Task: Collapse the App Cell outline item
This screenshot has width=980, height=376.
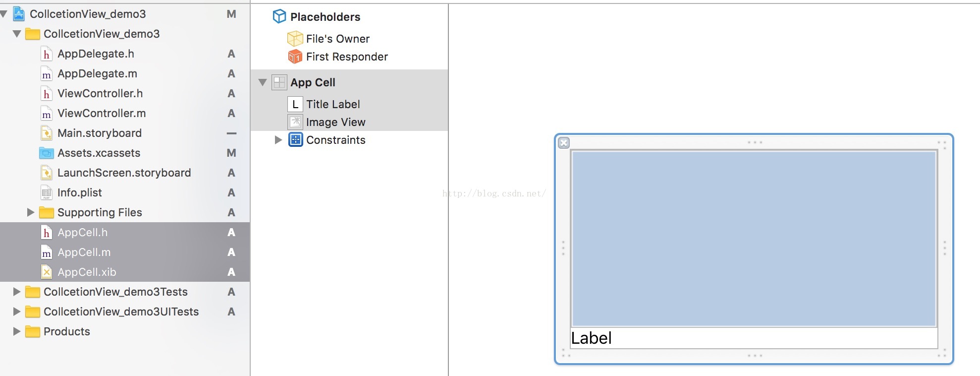Action: pyautogui.click(x=263, y=82)
